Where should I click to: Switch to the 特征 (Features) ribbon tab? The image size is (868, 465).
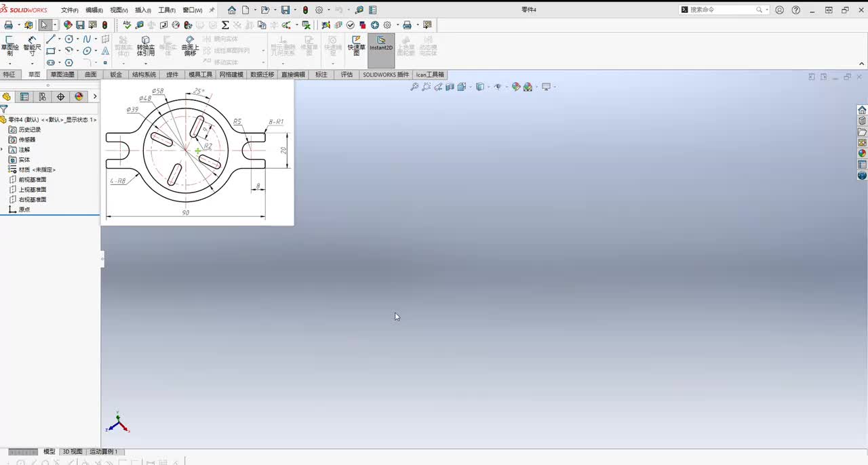(9, 75)
